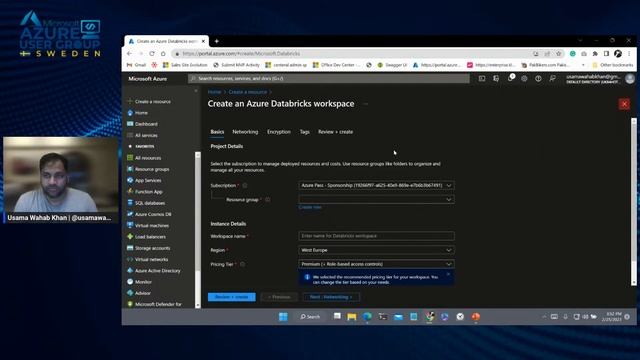Image resolution: width=640 pixels, height=360 pixels.
Task: Click the blue Review + create button
Action: (x=231, y=297)
